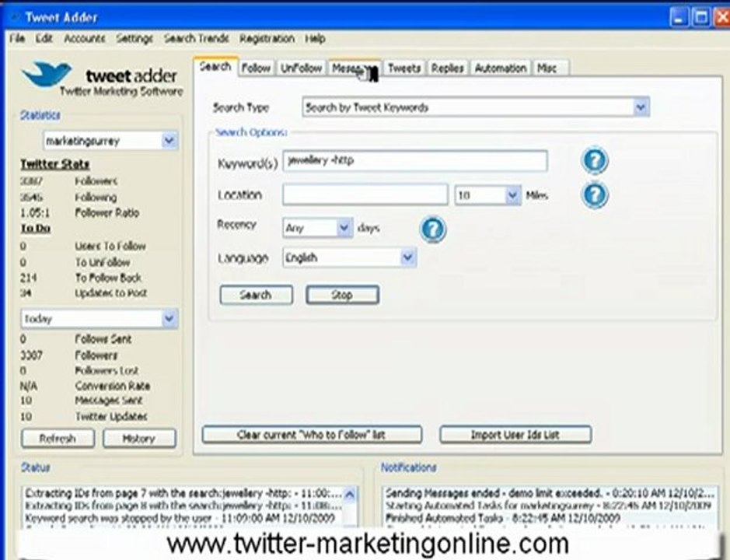Click the Search button

[x=256, y=295]
